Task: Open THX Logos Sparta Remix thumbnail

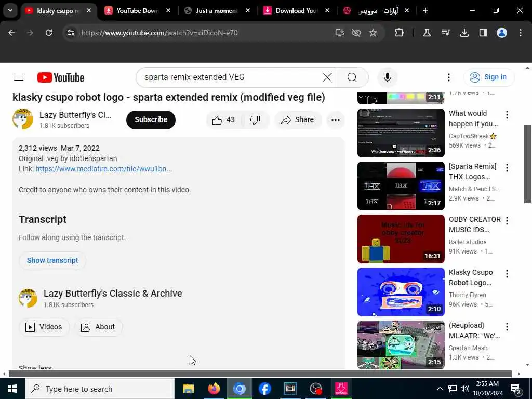Action: [401, 186]
